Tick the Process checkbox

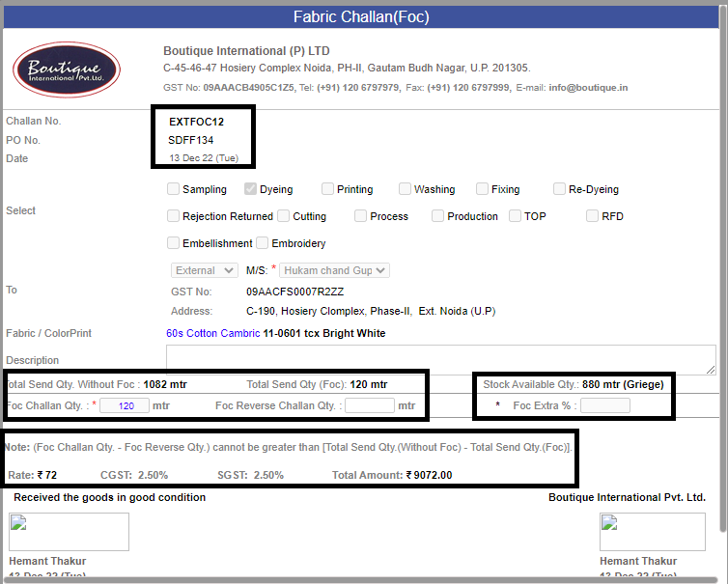click(360, 216)
